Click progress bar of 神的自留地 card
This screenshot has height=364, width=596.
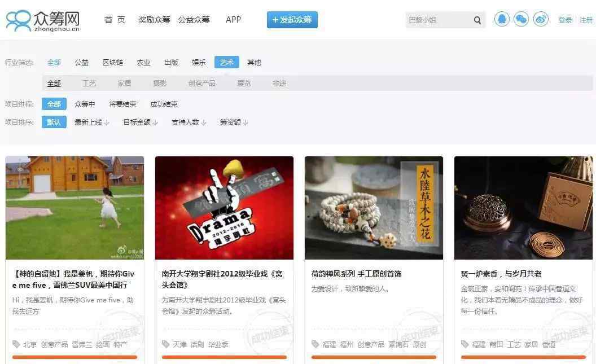tap(74, 357)
